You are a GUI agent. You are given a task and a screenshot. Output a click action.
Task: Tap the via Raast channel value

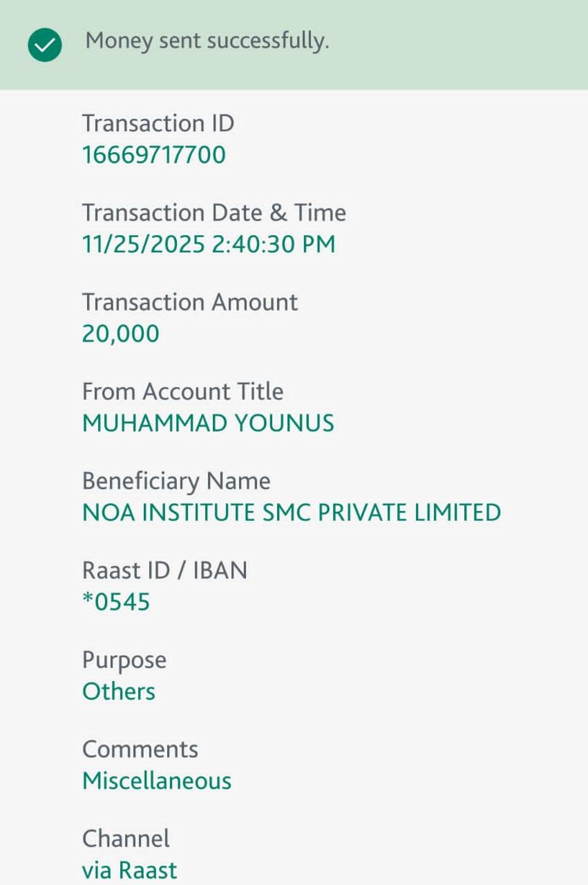[x=130, y=870]
